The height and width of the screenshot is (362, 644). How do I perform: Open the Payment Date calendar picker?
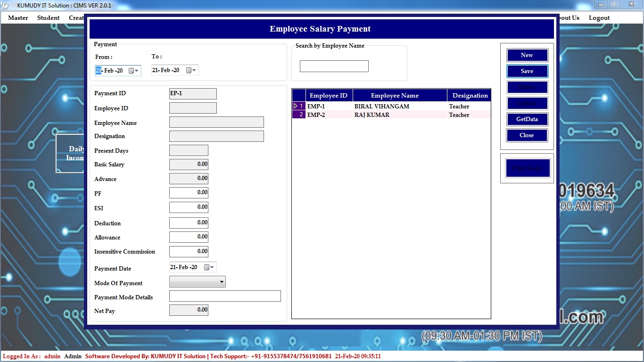click(x=206, y=267)
